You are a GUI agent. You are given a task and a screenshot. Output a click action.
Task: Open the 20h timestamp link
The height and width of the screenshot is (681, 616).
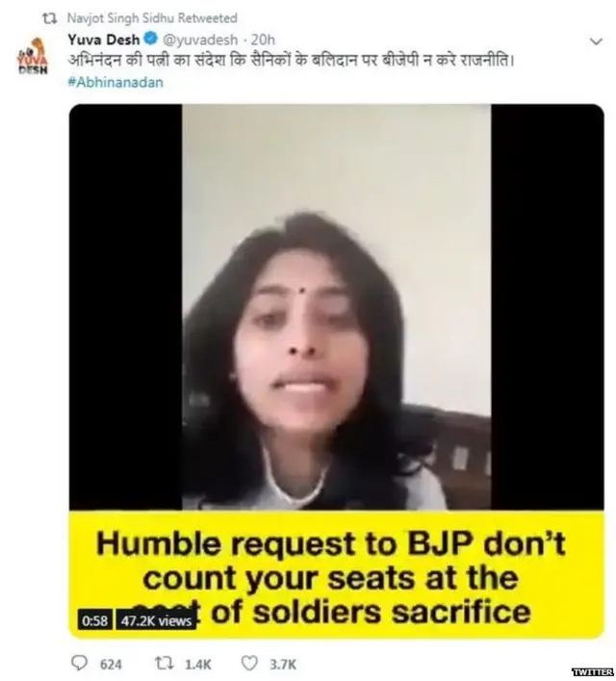coord(263,39)
